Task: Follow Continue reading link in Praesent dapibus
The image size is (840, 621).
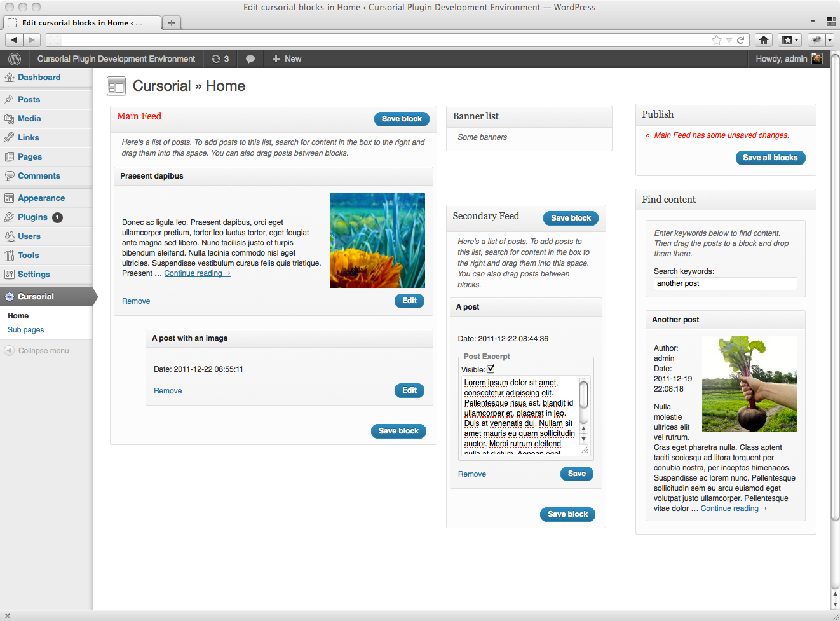Action: (x=197, y=273)
